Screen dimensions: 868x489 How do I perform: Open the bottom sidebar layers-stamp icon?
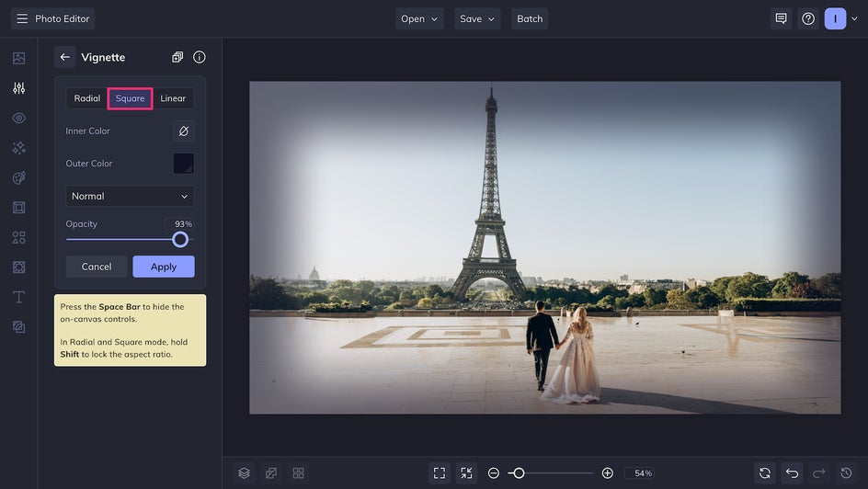coord(18,327)
